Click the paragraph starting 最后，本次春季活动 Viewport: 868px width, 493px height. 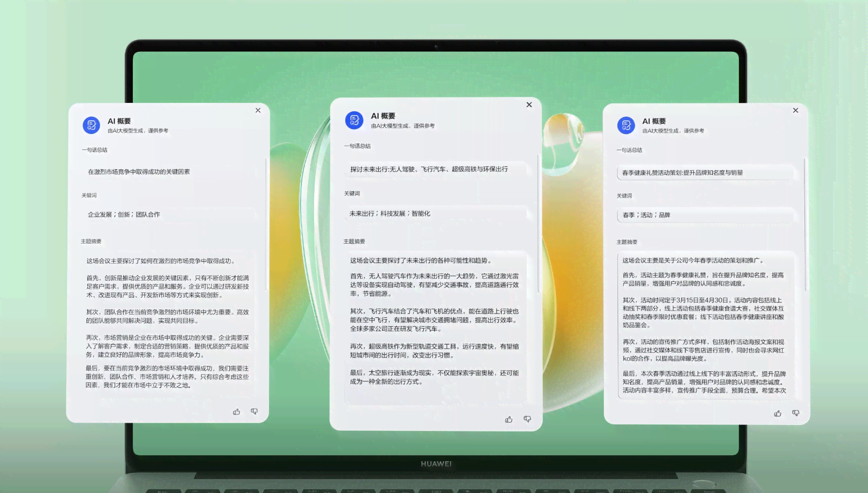[704, 382]
